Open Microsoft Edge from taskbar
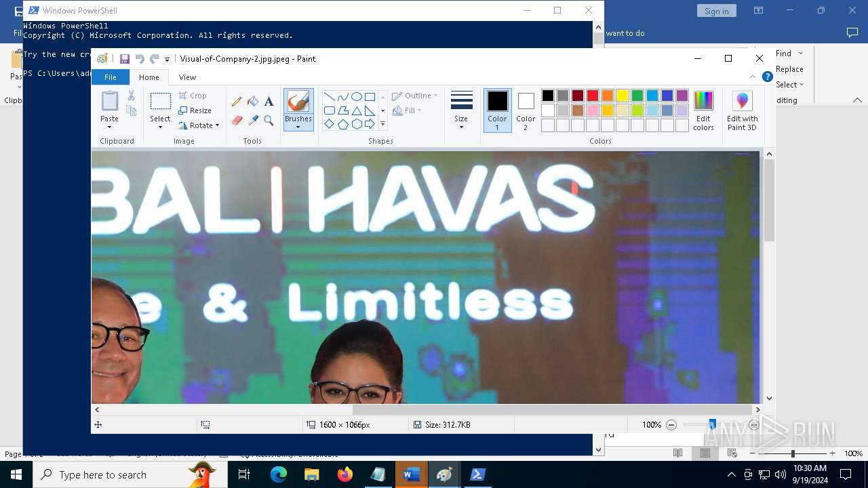Image resolution: width=868 pixels, height=488 pixels. pos(279,474)
